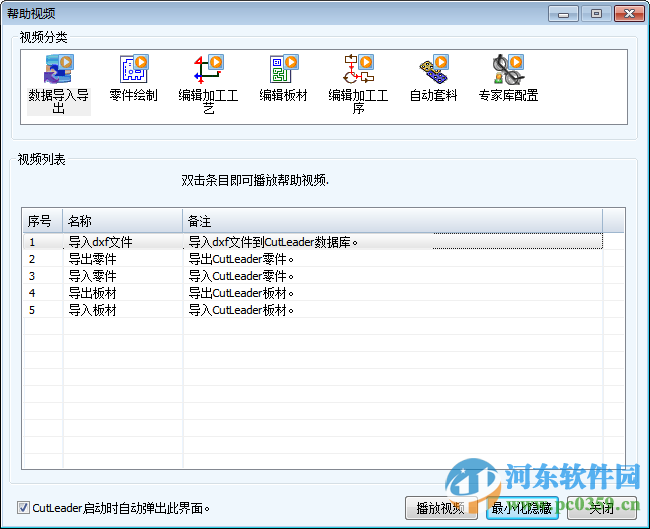
Task: Click the 关闭 button
Action: (601, 508)
